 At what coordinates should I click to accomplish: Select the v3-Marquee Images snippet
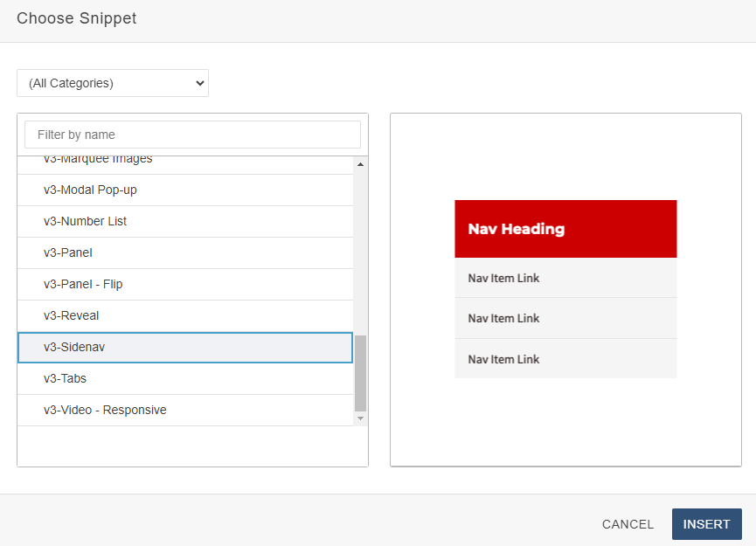click(x=98, y=161)
